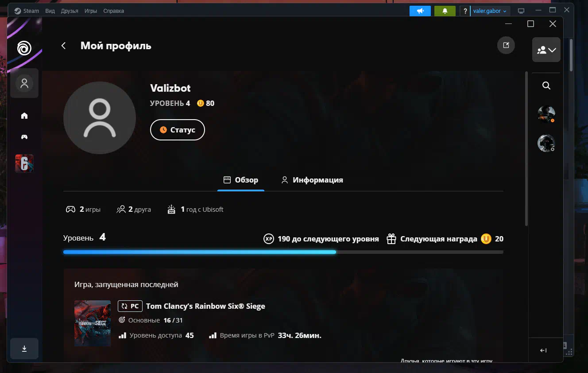
Task: Click the level progress bar
Action: click(283, 252)
